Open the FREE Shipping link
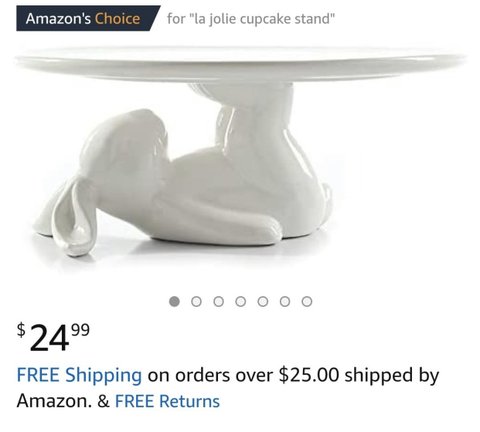The image size is (480, 432). pyautogui.click(x=79, y=375)
